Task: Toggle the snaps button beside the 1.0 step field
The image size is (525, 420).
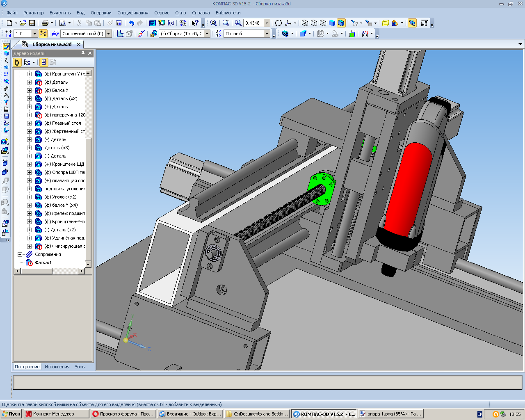Action: click(43, 34)
